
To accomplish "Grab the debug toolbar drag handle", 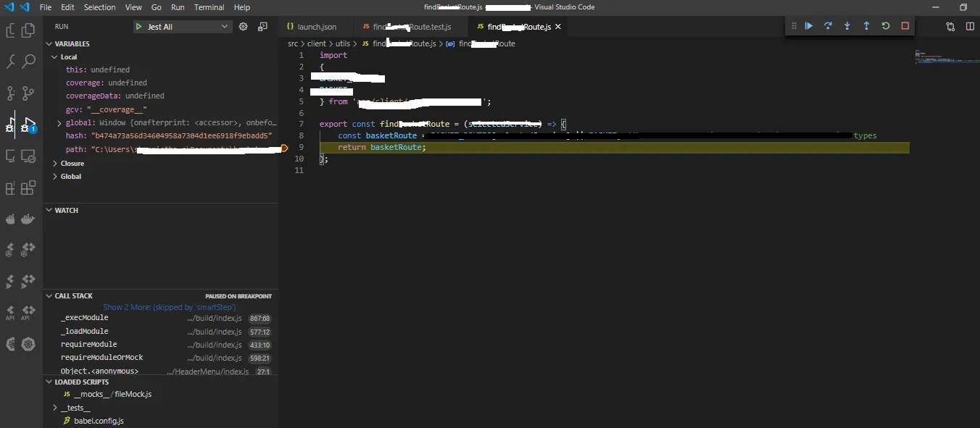I will 794,26.
